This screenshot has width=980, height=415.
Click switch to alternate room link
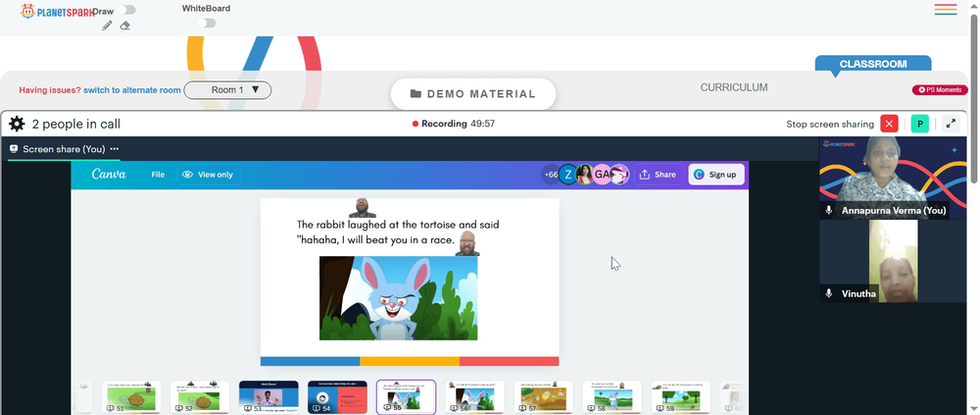132,90
